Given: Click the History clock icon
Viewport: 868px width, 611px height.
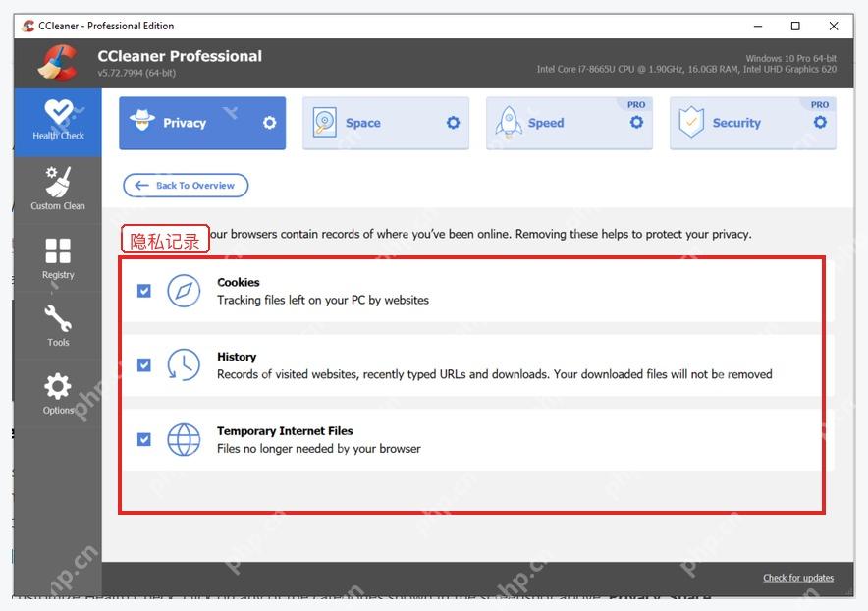Looking at the screenshot, I should point(184,364).
